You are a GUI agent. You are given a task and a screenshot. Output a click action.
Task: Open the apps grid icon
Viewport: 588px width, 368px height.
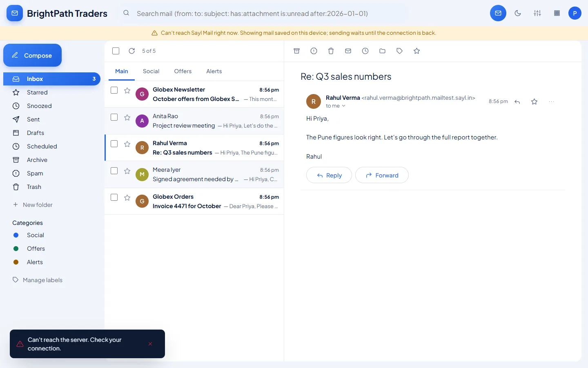point(557,13)
